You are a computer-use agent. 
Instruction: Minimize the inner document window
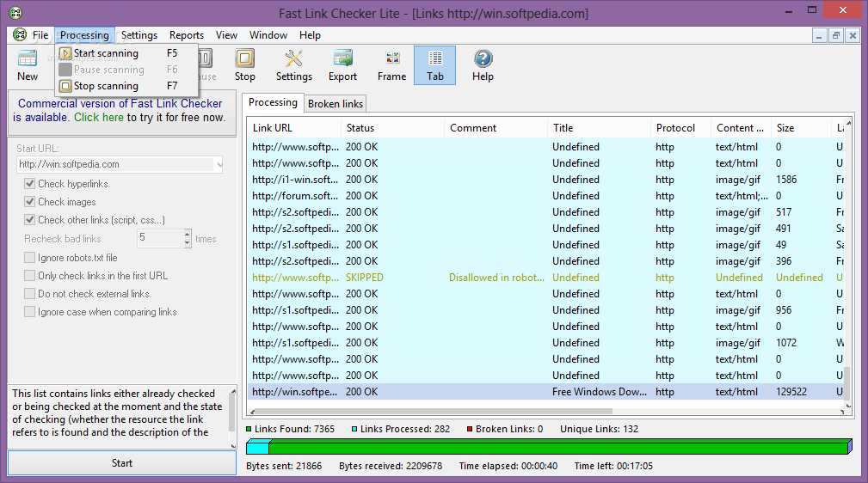pos(819,35)
